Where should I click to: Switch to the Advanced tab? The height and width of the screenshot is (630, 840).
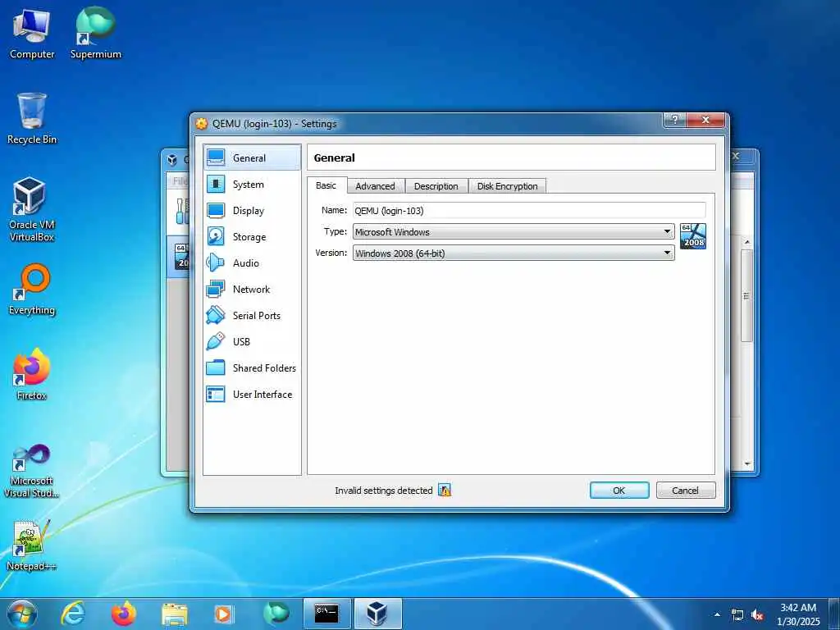[375, 186]
